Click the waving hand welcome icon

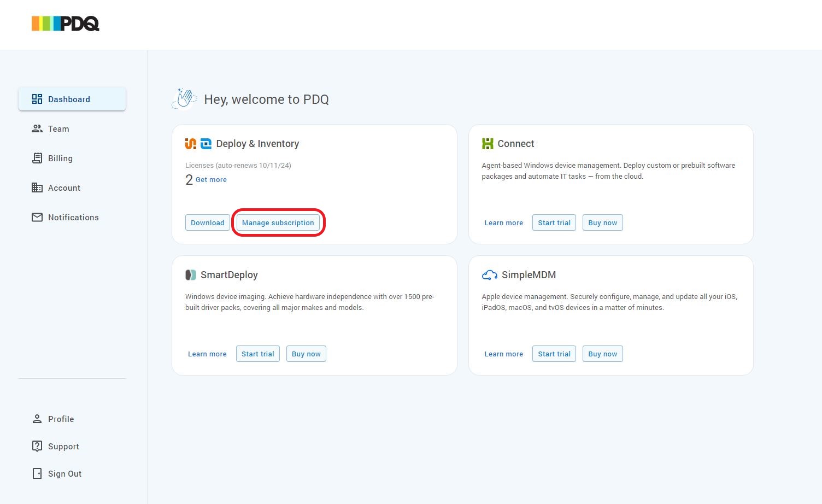(x=184, y=99)
